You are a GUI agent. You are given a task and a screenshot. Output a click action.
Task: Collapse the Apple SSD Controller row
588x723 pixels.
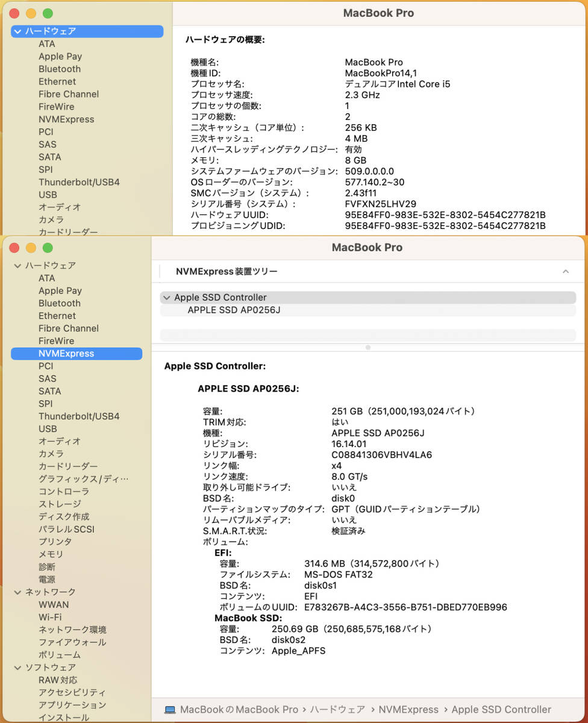pyautogui.click(x=166, y=298)
